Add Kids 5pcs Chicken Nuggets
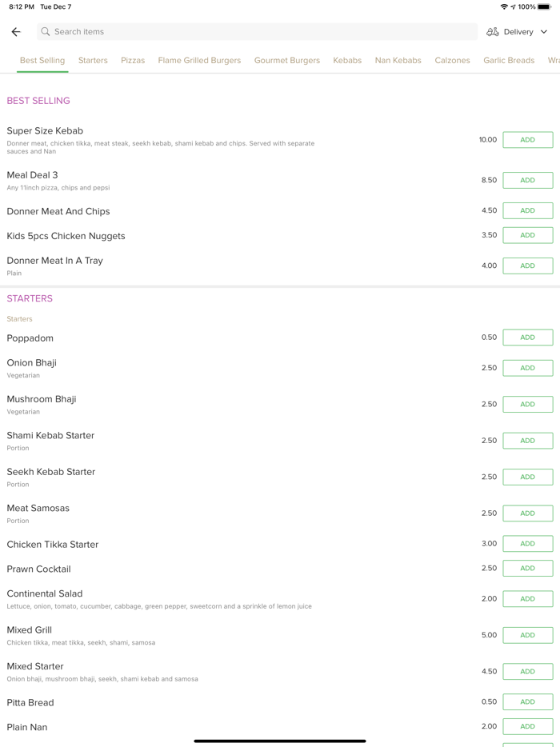The image size is (560, 747). [527, 235]
